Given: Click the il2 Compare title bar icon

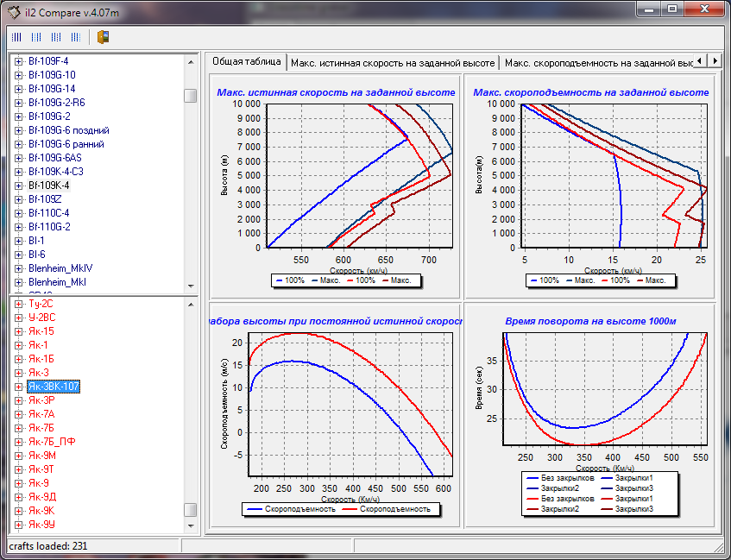Looking at the screenshot, I should (x=14, y=9).
